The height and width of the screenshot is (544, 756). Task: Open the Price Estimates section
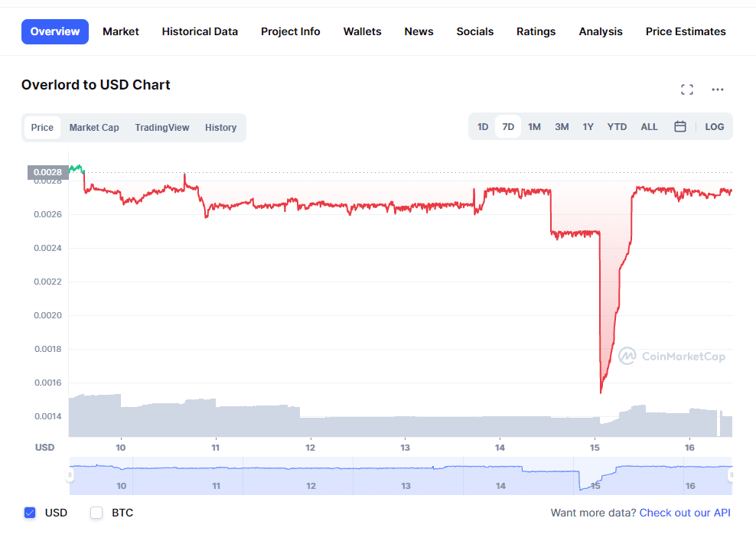[x=685, y=31]
